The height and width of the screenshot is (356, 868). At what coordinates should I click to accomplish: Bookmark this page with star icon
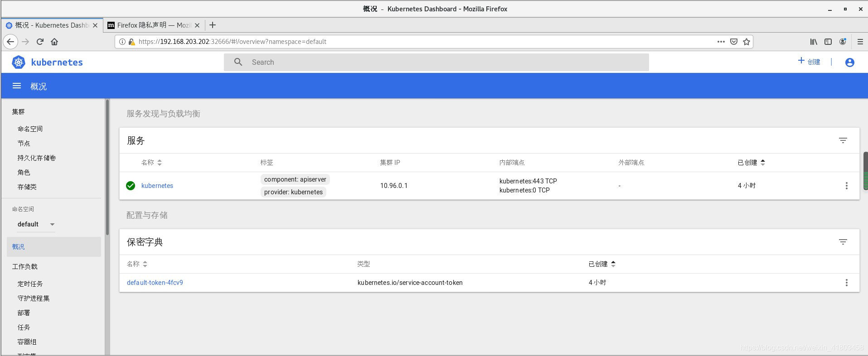click(747, 42)
